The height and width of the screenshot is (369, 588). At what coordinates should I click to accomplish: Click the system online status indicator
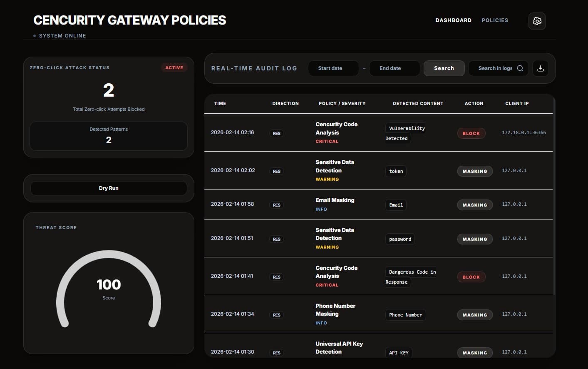pyautogui.click(x=60, y=35)
